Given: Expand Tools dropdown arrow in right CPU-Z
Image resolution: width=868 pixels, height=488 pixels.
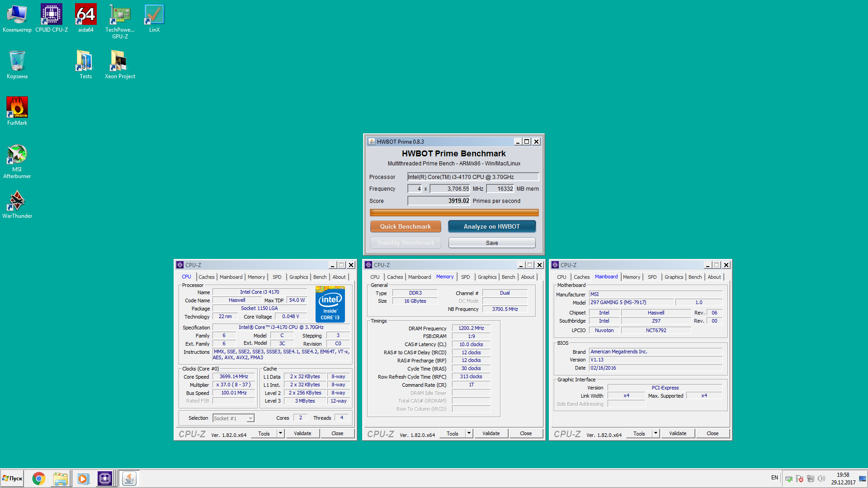Looking at the screenshot, I should tap(656, 433).
